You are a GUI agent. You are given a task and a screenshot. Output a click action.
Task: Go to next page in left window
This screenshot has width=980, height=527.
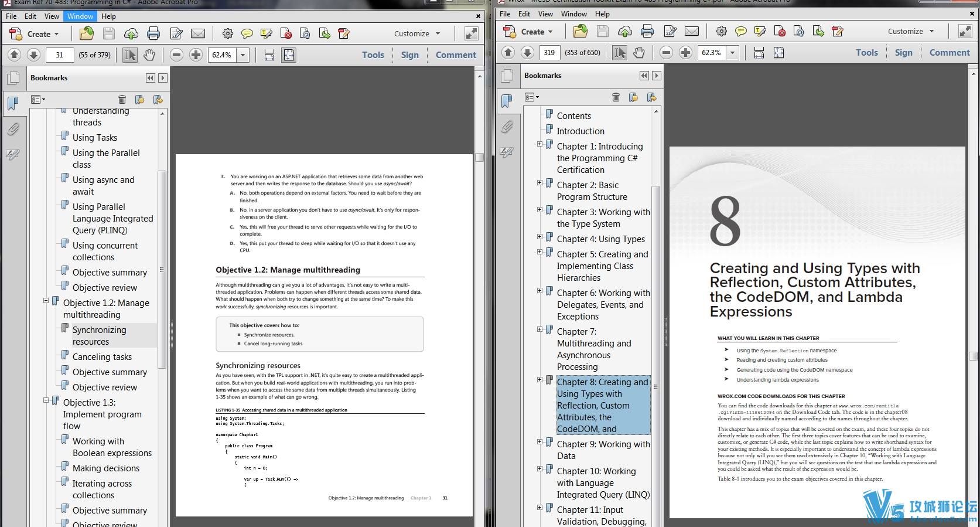34,55
